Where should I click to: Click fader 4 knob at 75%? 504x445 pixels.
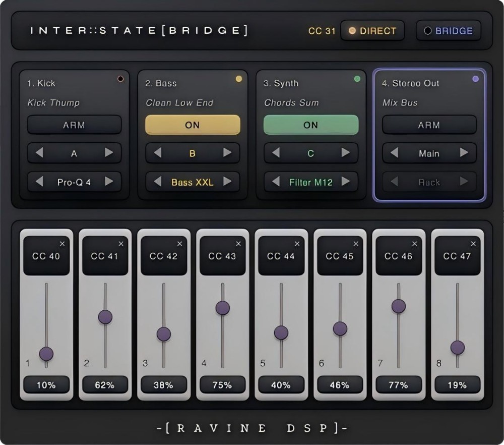(222, 308)
